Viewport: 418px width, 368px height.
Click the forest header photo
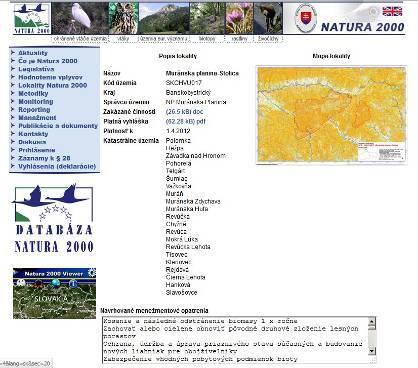tap(207, 18)
